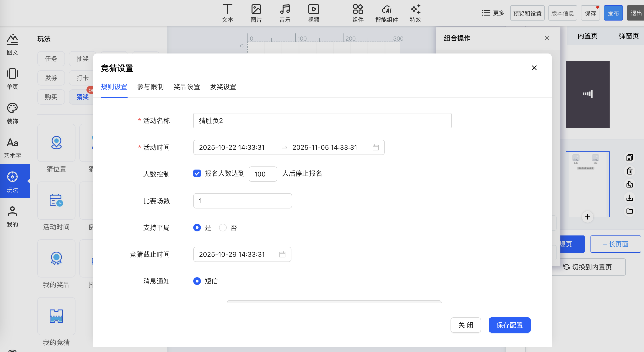Click the trash delete page icon
This screenshot has width=644, height=352.
point(629,171)
